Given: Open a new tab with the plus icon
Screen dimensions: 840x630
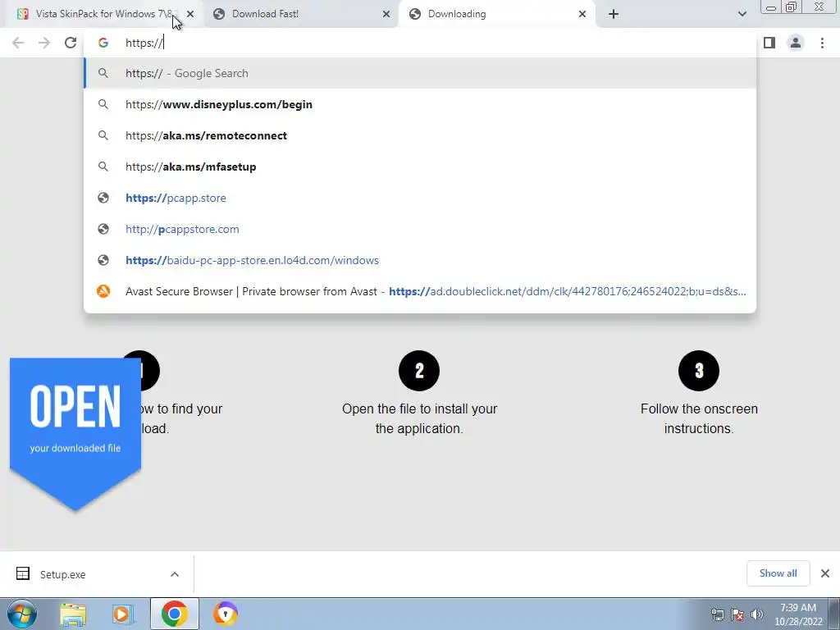Looking at the screenshot, I should click(x=614, y=14).
